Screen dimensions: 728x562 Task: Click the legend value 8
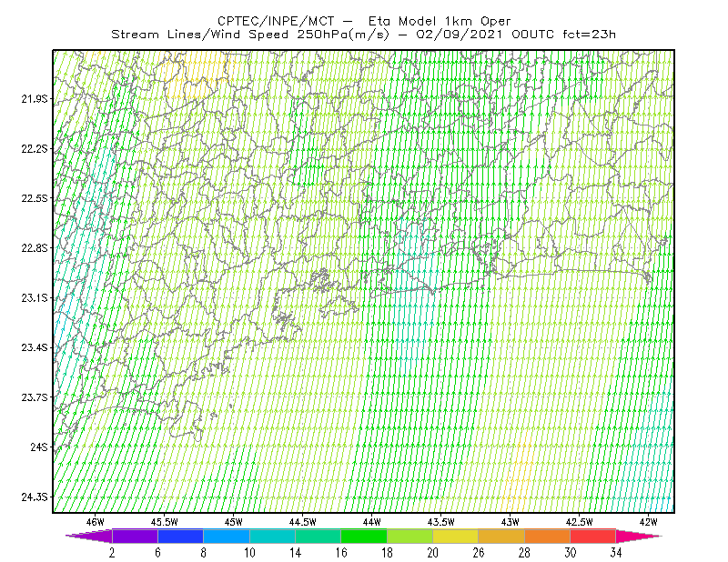203,553
